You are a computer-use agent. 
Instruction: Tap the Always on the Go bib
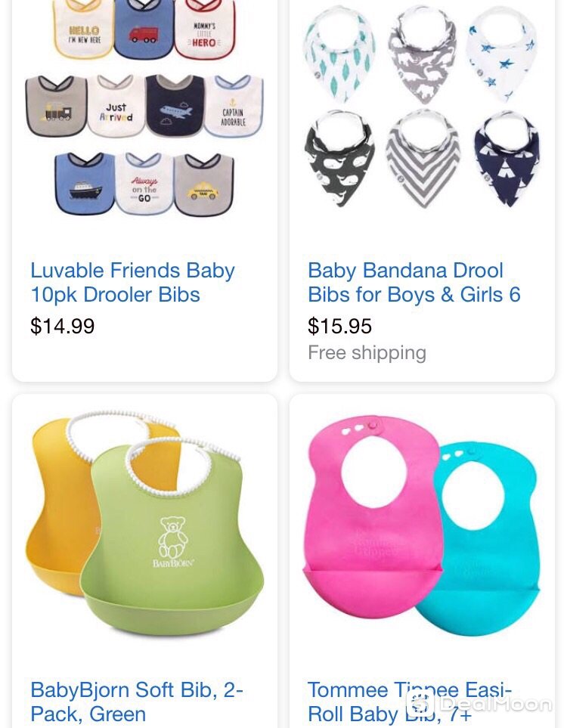(144, 184)
